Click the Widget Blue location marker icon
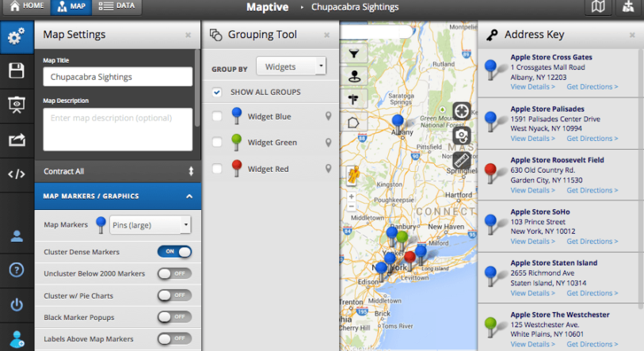Screen dimensions: 644x351 tap(328, 116)
